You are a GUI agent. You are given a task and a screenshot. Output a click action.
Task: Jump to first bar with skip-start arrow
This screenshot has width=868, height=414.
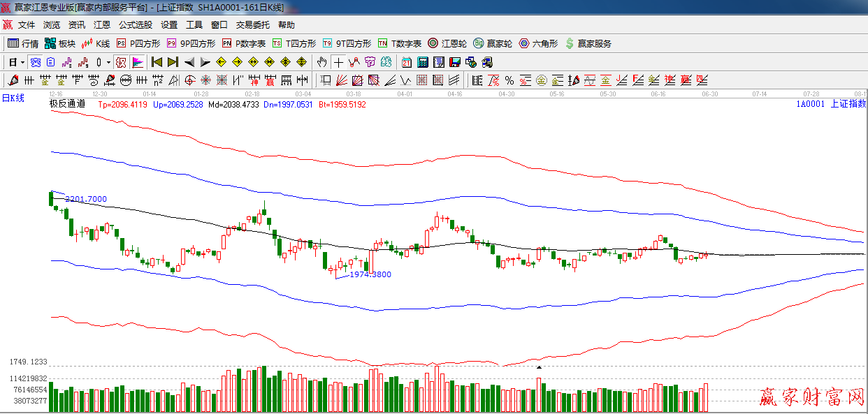157,62
